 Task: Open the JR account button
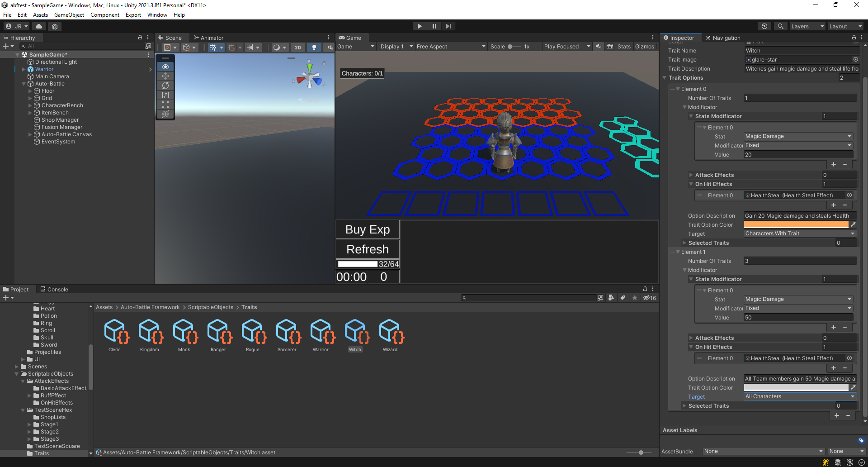pos(17,26)
